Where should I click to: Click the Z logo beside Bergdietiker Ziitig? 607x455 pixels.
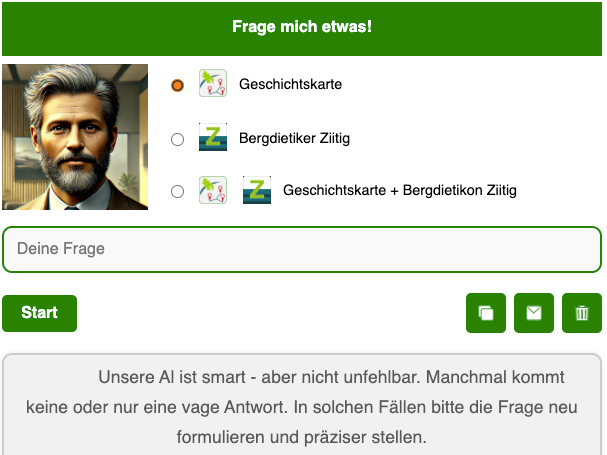point(213,138)
